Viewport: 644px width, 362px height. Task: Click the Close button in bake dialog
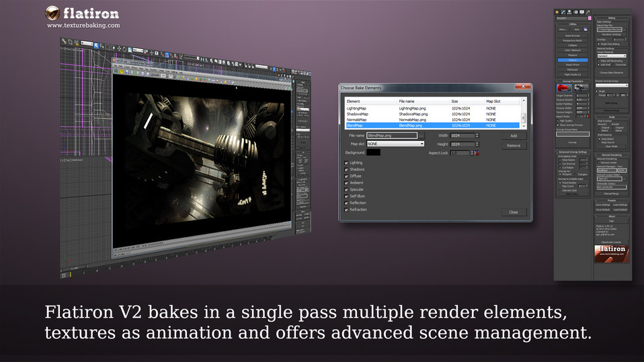[x=514, y=212]
